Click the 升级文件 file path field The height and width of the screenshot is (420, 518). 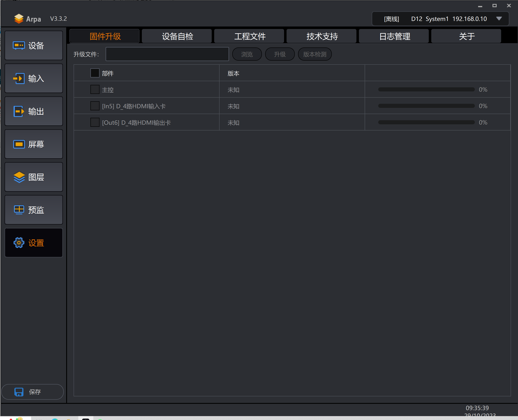pyautogui.click(x=167, y=54)
